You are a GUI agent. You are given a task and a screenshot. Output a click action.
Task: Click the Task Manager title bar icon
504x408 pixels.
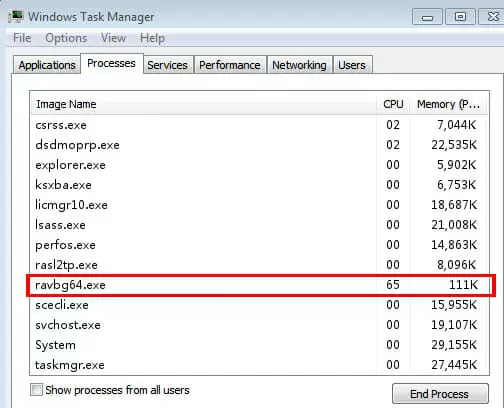(16, 16)
